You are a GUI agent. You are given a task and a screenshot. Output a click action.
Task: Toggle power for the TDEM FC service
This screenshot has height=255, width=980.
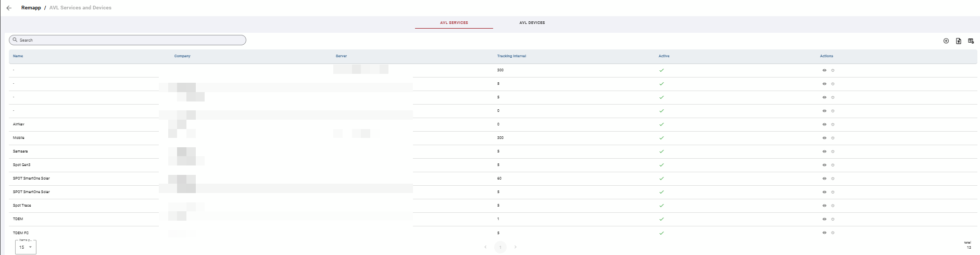[833, 233]
